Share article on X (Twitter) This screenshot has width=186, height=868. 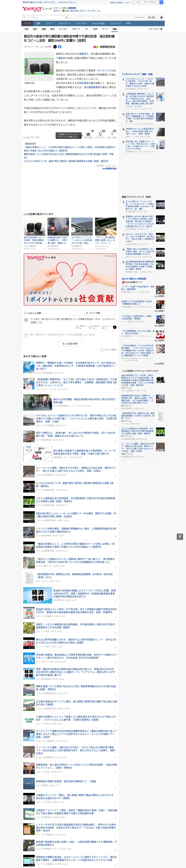(x=55, y=47)
